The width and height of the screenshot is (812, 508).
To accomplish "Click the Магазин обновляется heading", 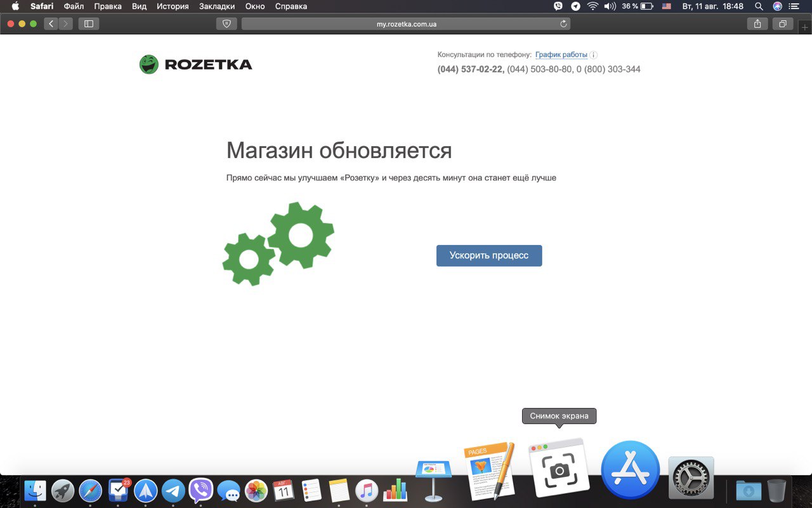I will [x=339, y=150].
